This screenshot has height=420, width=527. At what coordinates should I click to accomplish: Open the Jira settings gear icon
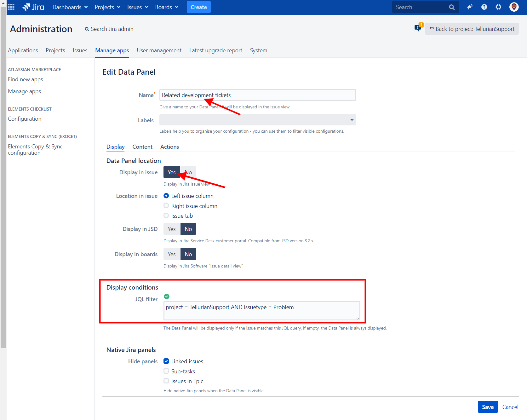pyautogui.click(x=498, y=7)
